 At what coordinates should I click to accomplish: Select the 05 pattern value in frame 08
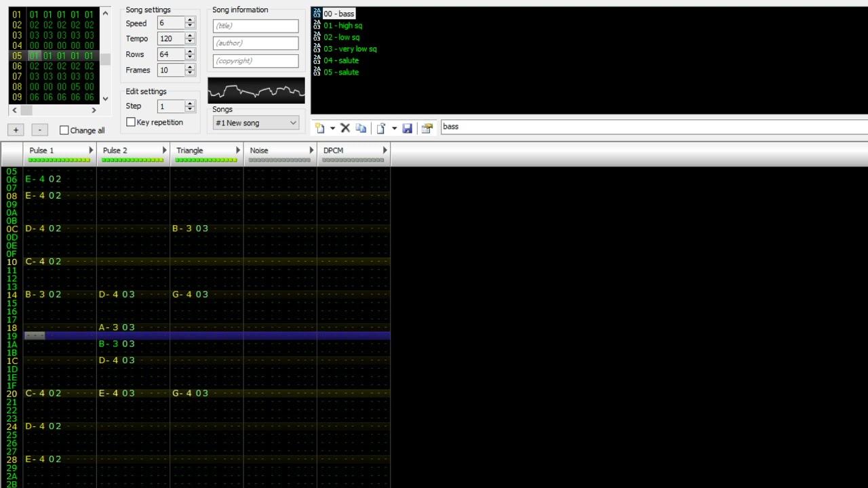point(75,87)
